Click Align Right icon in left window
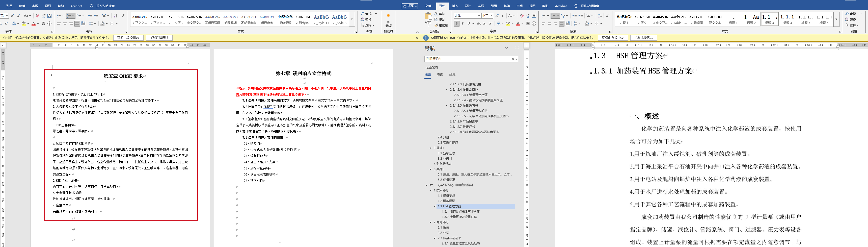 [71, 24]
